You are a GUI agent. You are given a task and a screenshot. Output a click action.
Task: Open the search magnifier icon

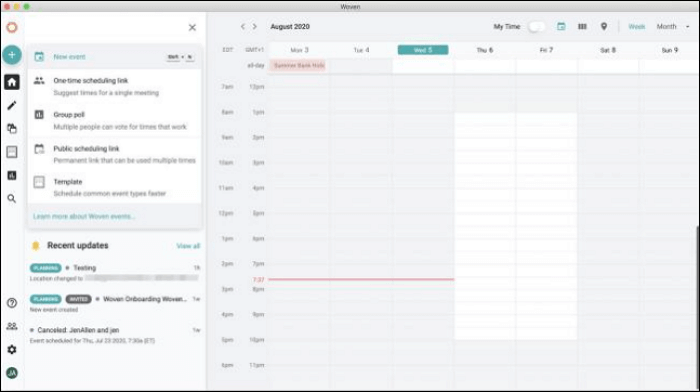click(x=12, y=199)
